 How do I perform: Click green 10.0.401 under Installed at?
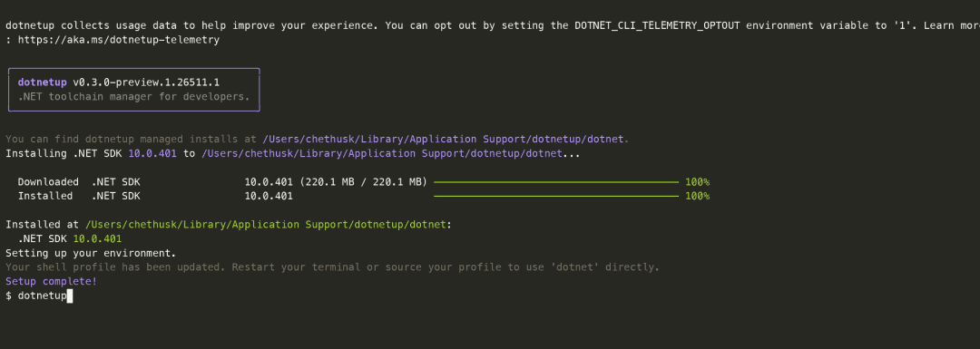pos(97,239)
